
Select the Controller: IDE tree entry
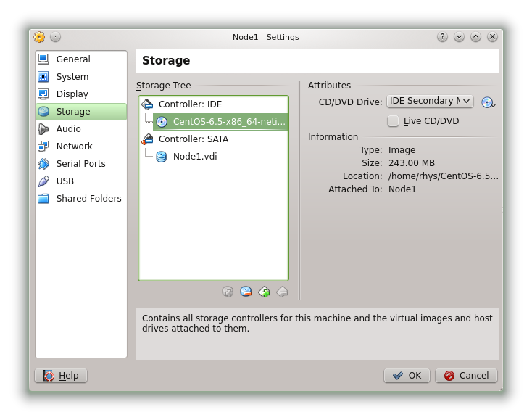tap(213, 104)
